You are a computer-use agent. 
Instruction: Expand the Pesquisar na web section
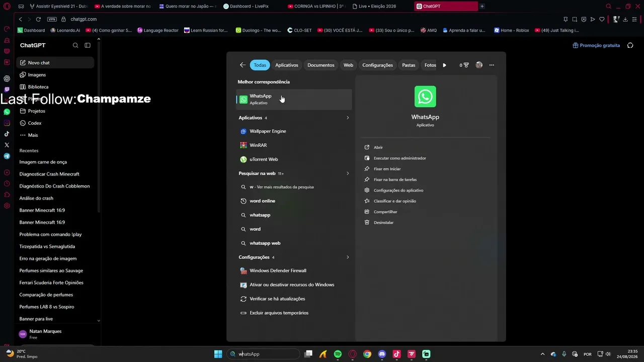point(348,173)
